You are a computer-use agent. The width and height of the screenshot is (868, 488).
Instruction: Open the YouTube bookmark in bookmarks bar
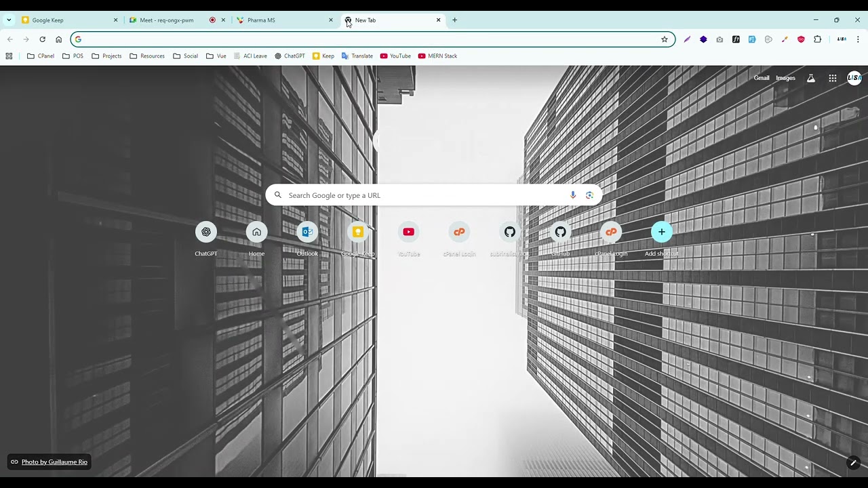point(395,56)
